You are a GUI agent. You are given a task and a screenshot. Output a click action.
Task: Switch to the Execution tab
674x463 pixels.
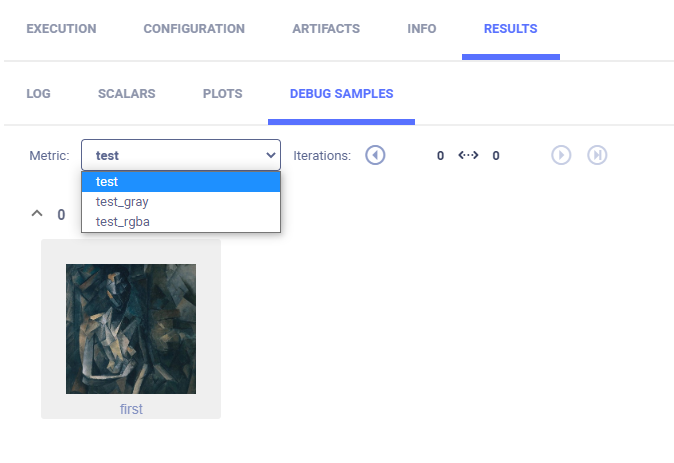point(61,29)
